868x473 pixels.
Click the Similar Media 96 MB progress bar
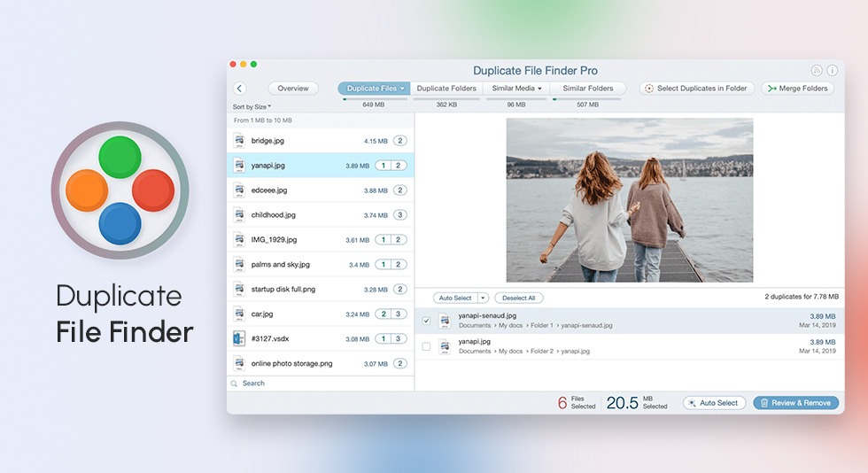click(x=516, y=99)
